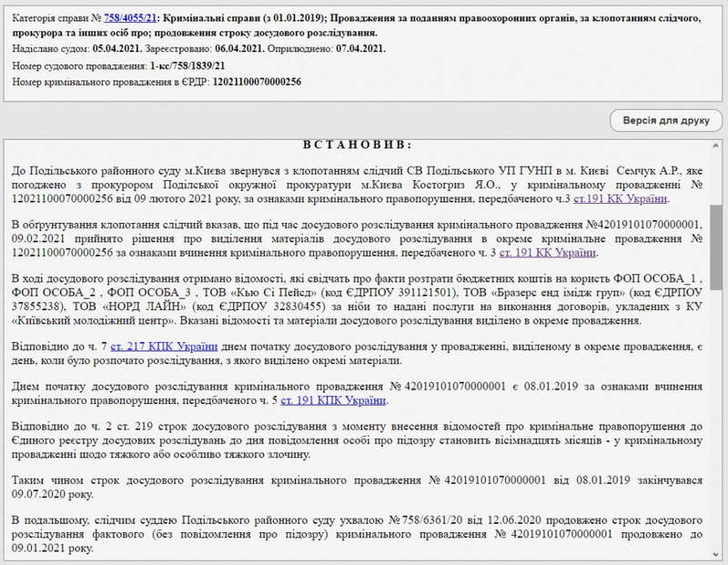
Task: Click the Надіслано судом dates line
Action: click(198, 48)
